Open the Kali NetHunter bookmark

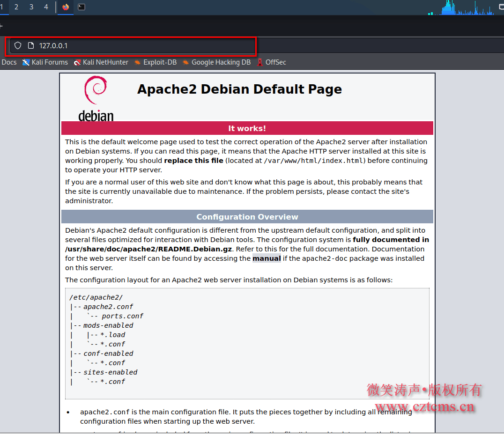pos(101,62)
